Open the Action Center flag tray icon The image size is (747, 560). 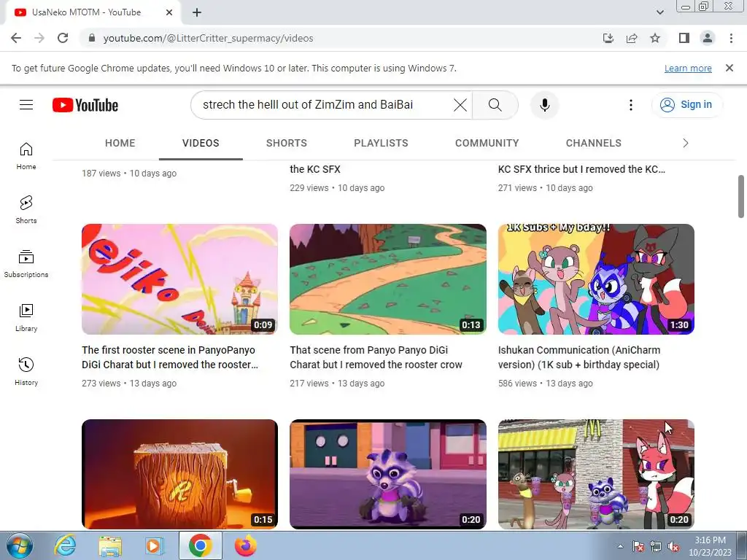638,547
